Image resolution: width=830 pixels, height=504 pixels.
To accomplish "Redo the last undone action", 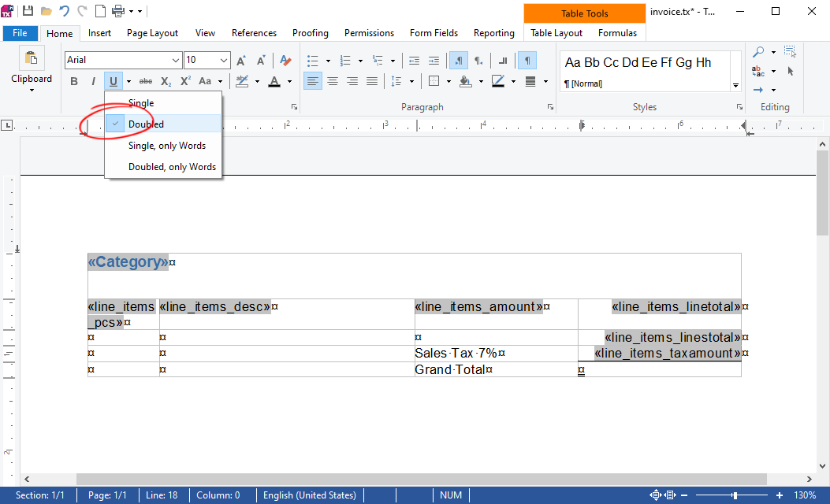I will pos(82,11).
